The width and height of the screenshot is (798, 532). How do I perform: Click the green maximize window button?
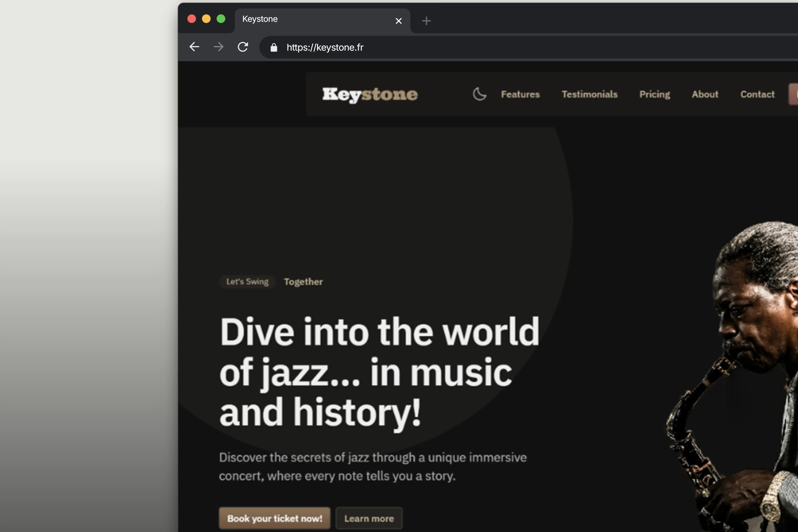click(221, 19)
